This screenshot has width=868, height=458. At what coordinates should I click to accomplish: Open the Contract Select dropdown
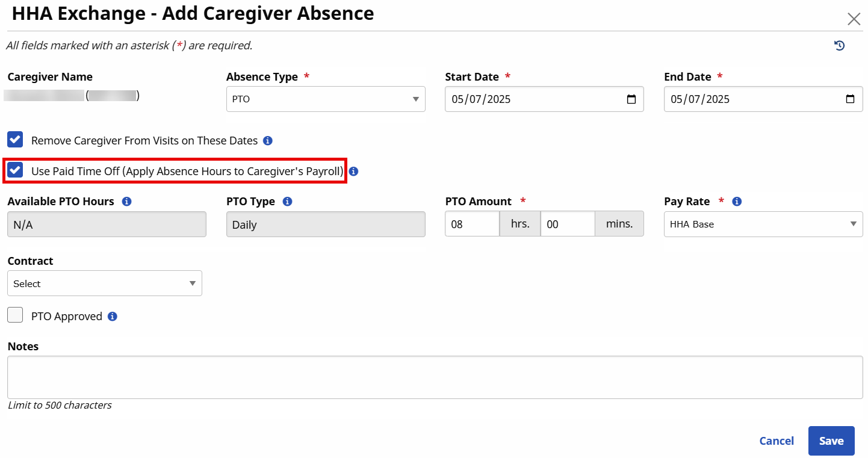pyautogui.click(x=104, y=283)
